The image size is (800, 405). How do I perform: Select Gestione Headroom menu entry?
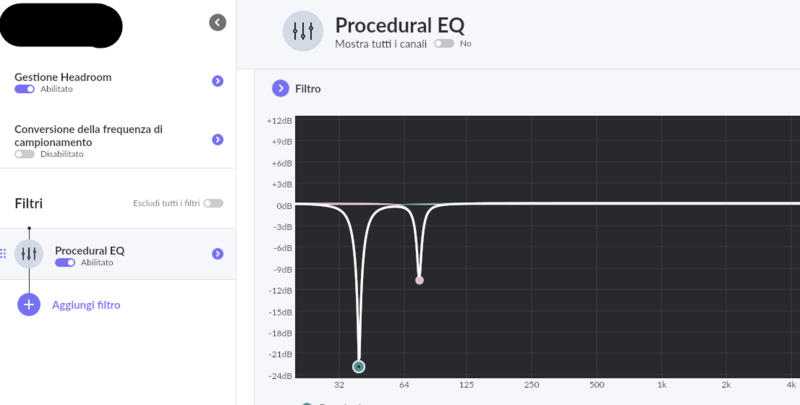coord(62,76)
